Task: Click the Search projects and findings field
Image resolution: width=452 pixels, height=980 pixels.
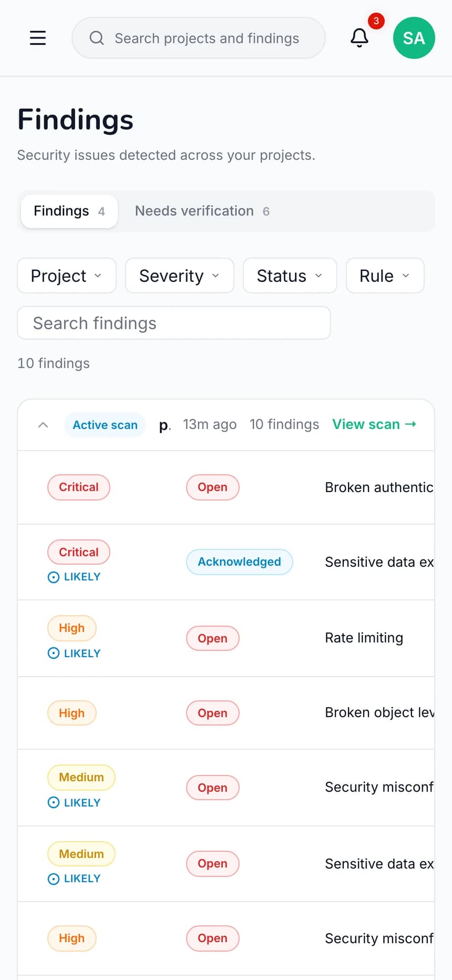Action: click(x=199, y=38)
